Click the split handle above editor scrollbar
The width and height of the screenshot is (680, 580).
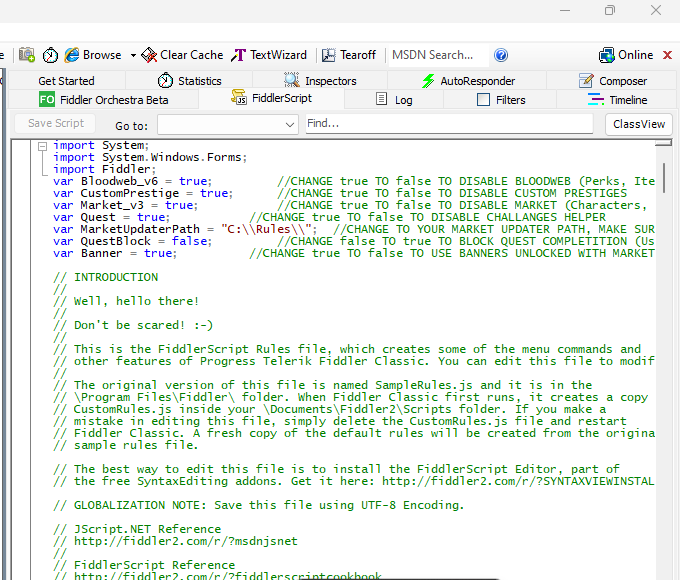point(664,143)
